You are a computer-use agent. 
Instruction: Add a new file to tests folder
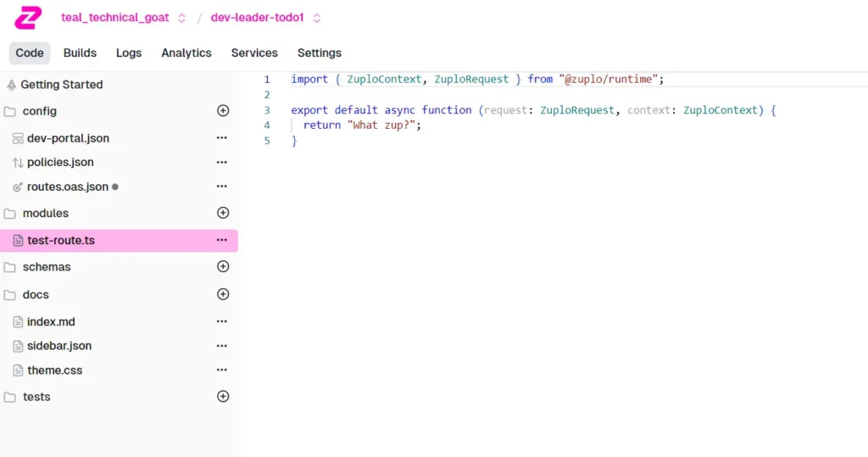click(x=223, y=396)
